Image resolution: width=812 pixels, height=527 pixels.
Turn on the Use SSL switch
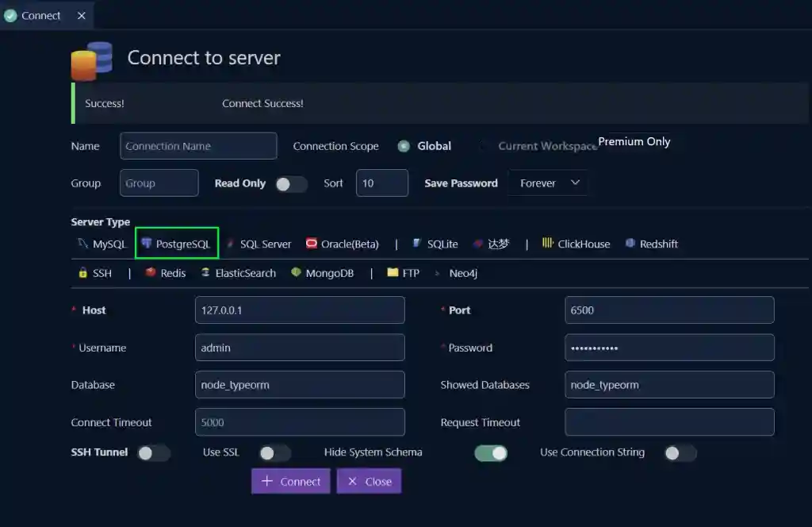(274, 452)
